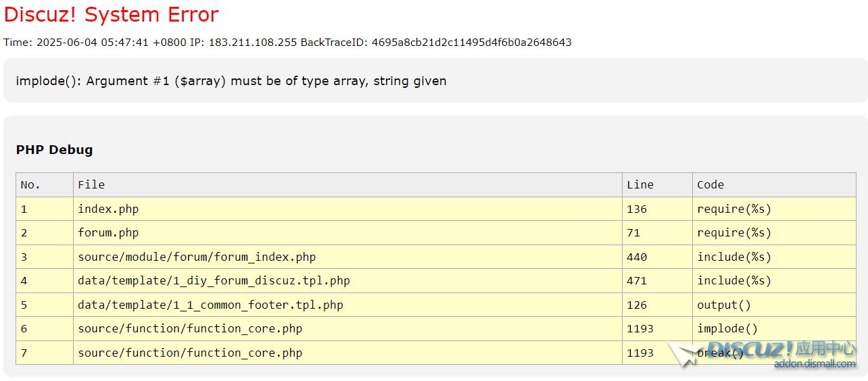Screen dimensions: 868x381
Task: Click the "PHP Debug" section heading
Action: pos(54,150)
